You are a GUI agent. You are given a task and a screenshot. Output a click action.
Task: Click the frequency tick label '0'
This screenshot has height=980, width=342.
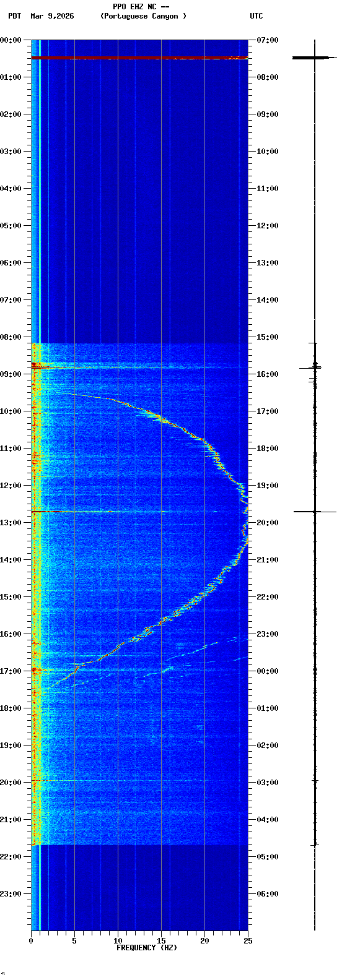[31, 941]
